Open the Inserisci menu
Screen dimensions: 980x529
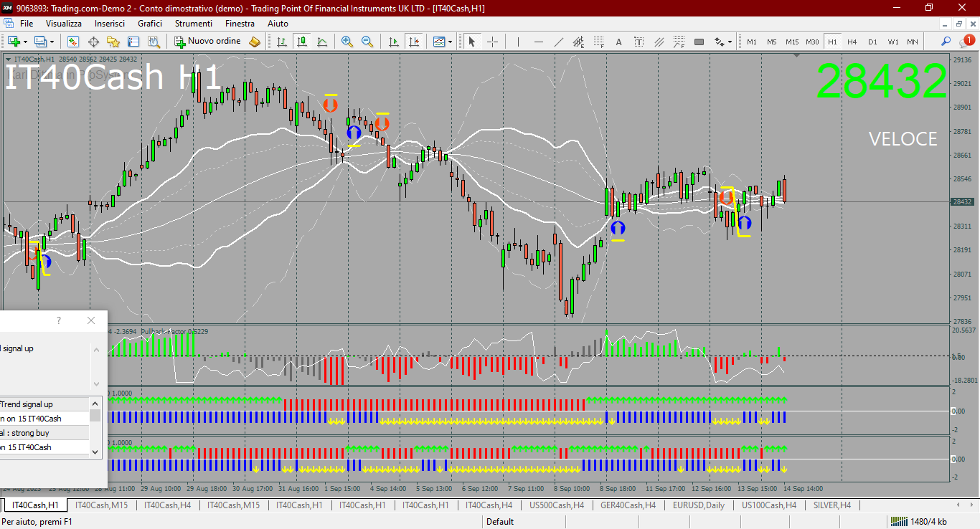[x=110, y=24]
